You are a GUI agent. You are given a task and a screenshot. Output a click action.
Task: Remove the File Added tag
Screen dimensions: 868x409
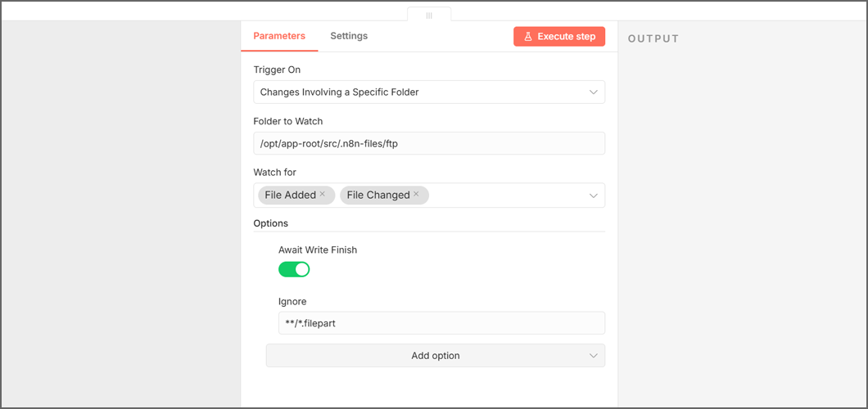click(x=323, y=195)
